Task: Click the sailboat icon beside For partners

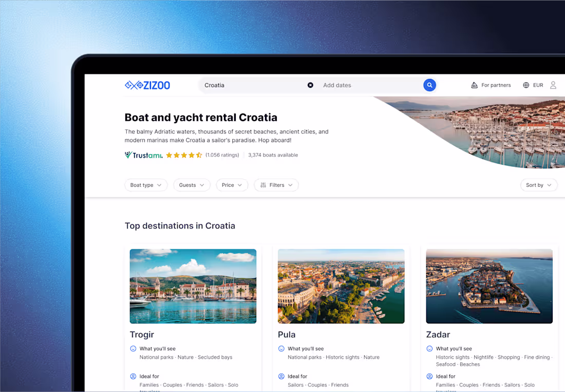Action: [474, 85]
